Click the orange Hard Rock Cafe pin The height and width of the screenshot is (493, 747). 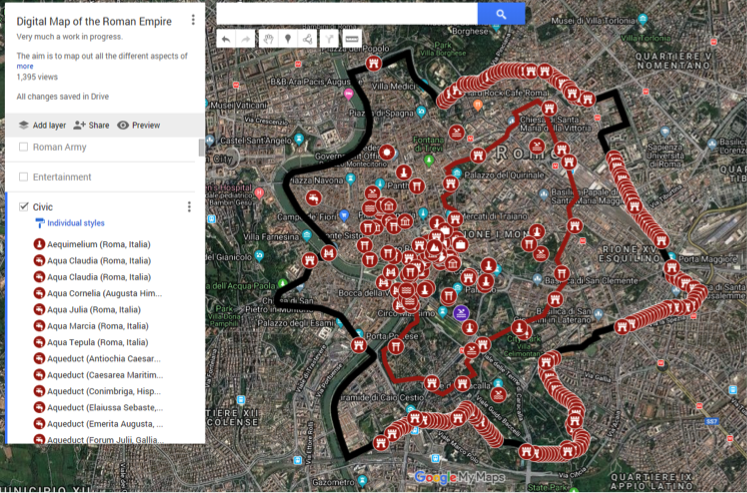(478, 105)
